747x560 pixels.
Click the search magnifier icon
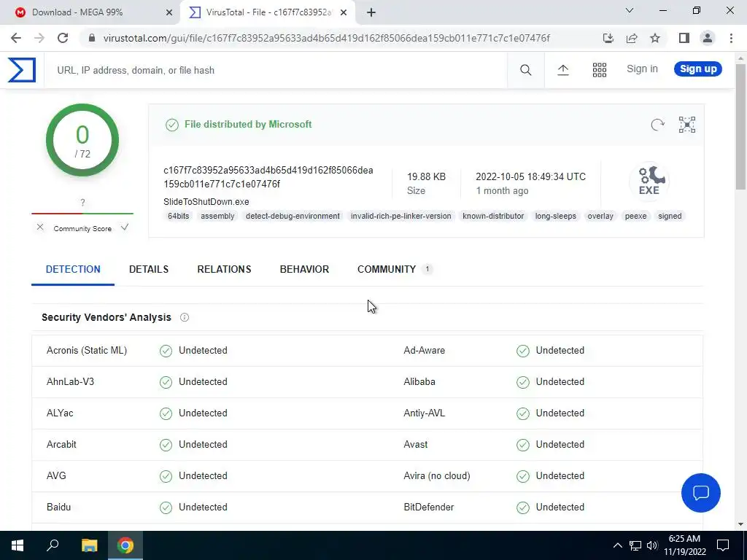(x=525, y=70)
